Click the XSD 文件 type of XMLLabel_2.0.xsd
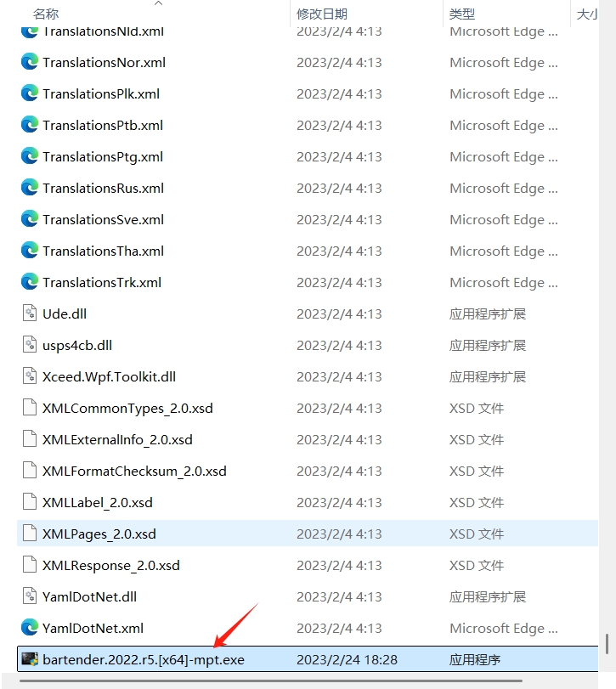Viewport: 616px width, 689px height. point(477,502)
